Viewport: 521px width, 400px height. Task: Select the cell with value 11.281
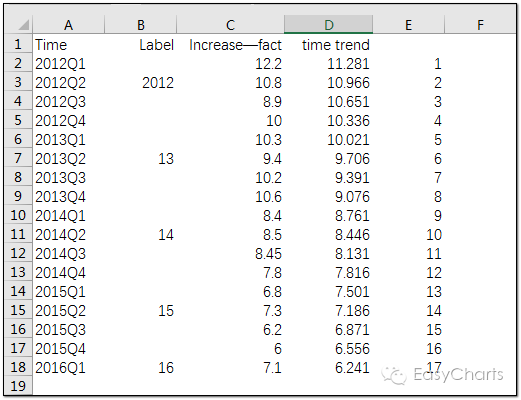[328, 63]
